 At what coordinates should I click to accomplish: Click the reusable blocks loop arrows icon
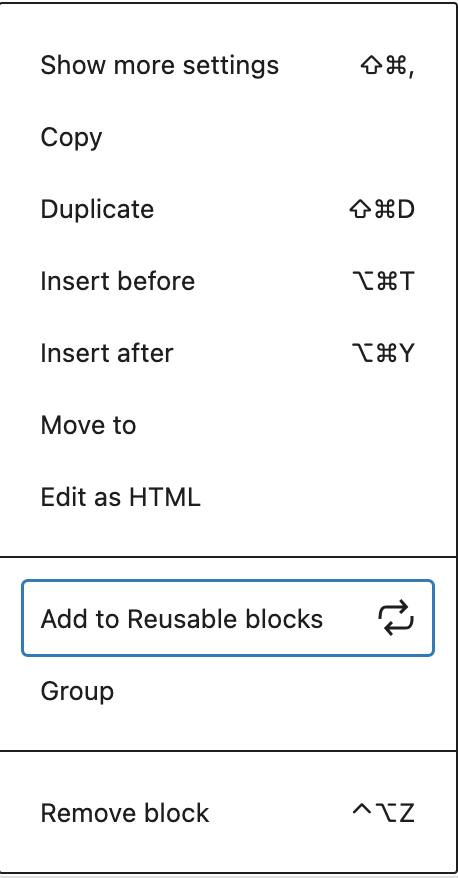(x=396, y=618)
